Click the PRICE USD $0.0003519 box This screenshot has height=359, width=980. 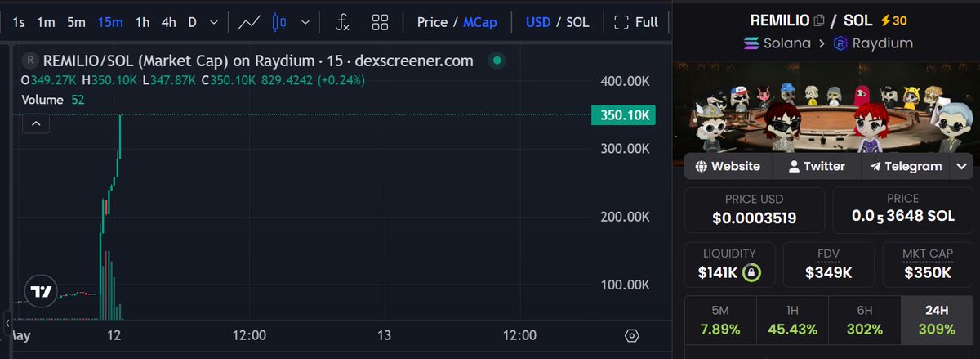pos(755,209)
